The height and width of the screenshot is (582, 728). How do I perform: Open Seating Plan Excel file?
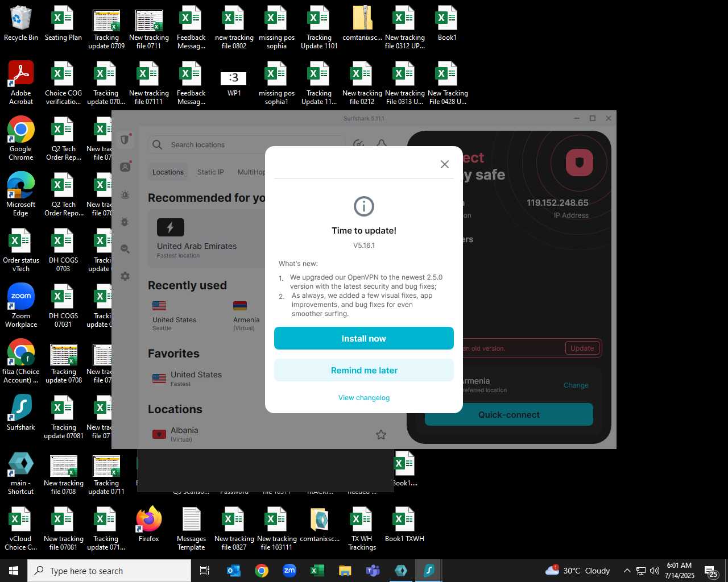tap(63, 24)
